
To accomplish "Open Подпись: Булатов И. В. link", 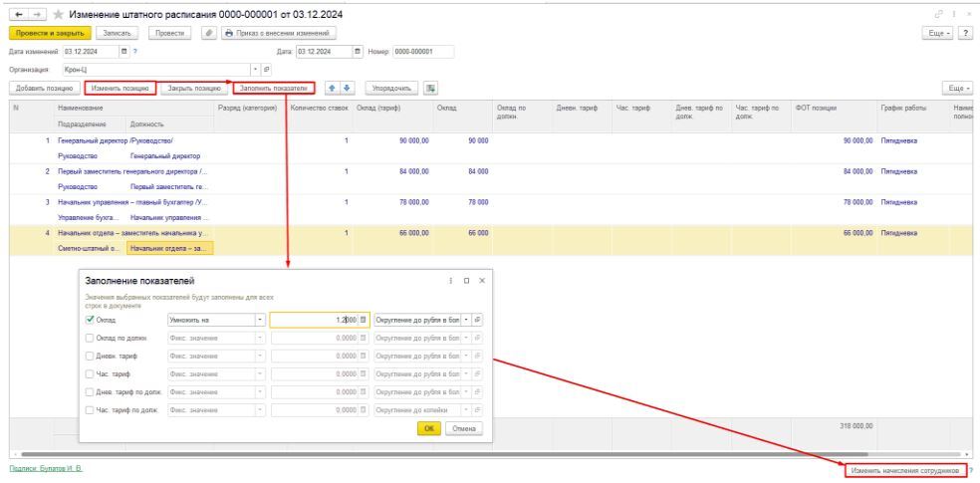I will [46, 469].
